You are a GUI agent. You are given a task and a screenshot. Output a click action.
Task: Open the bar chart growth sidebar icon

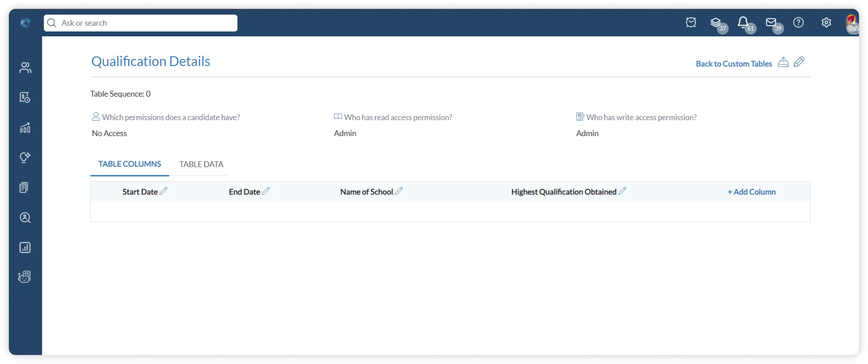tap(25, 128)
